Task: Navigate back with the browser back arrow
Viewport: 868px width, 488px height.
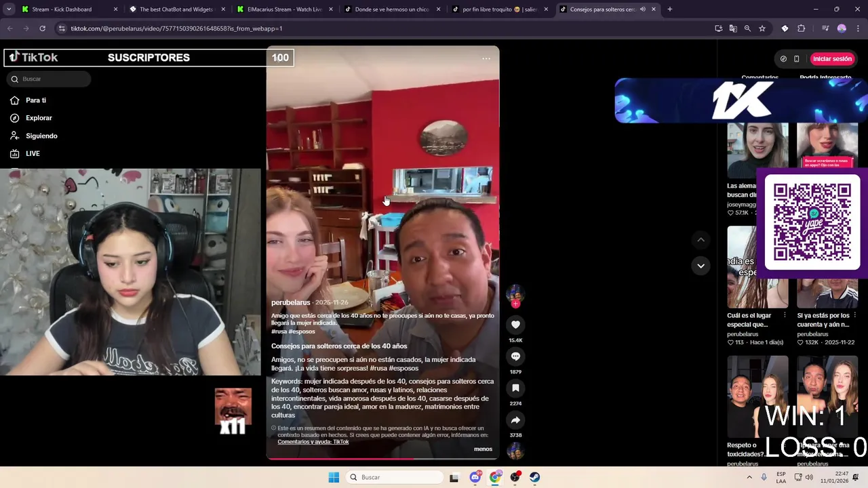Action: (9, 28)
